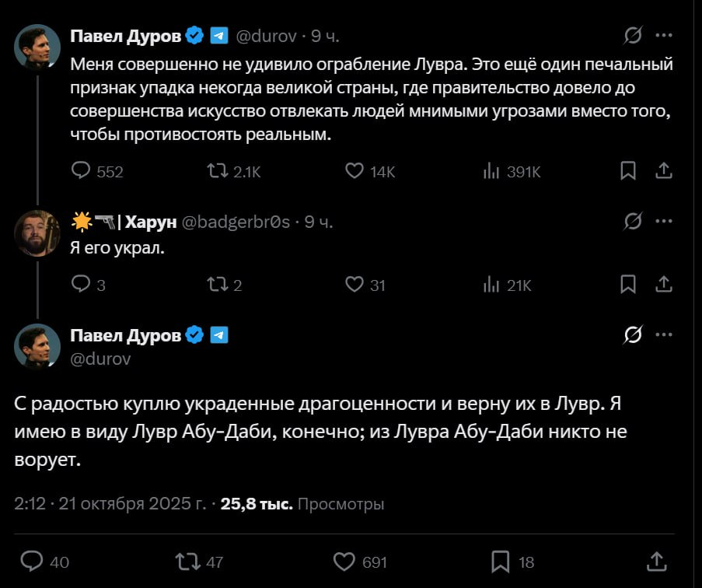Viewport: 702px width, 588px height.
Task: Click the tweet date 21 октября 2025
Action: pos(133,504)
